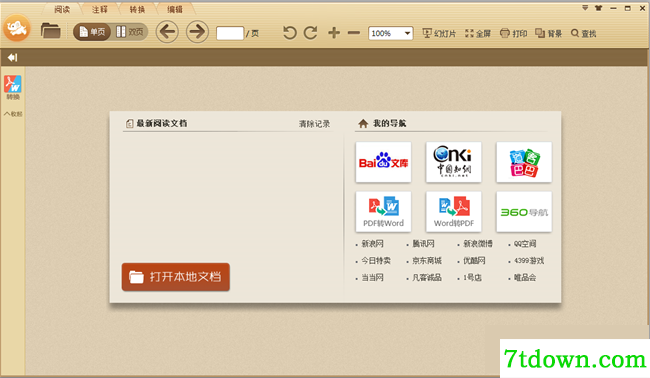Open 新浪微博 link
Viewport: 650px width, 378px height.
click(x=478, y=244)
